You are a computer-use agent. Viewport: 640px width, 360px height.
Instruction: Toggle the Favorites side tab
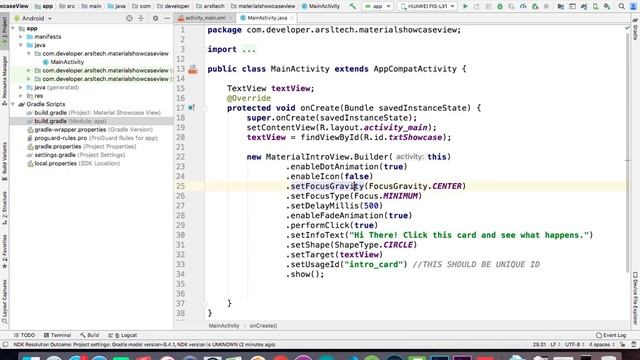click(x=4, y=252)
